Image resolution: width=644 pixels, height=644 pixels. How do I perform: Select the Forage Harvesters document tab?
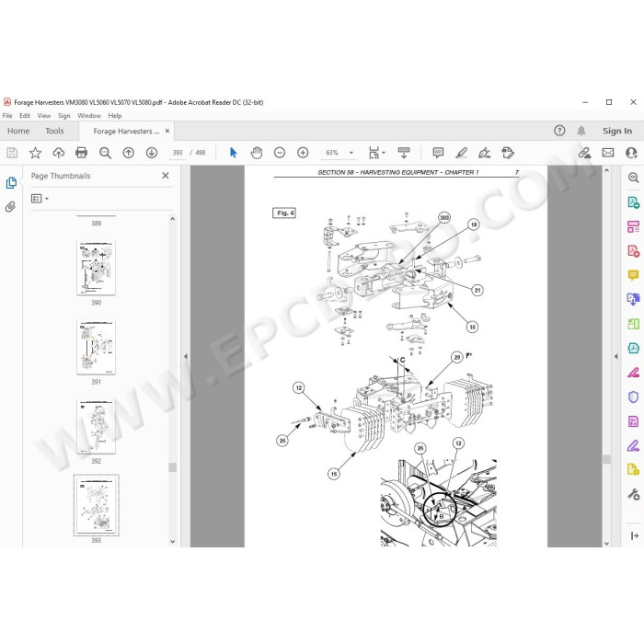coord(126,132)
